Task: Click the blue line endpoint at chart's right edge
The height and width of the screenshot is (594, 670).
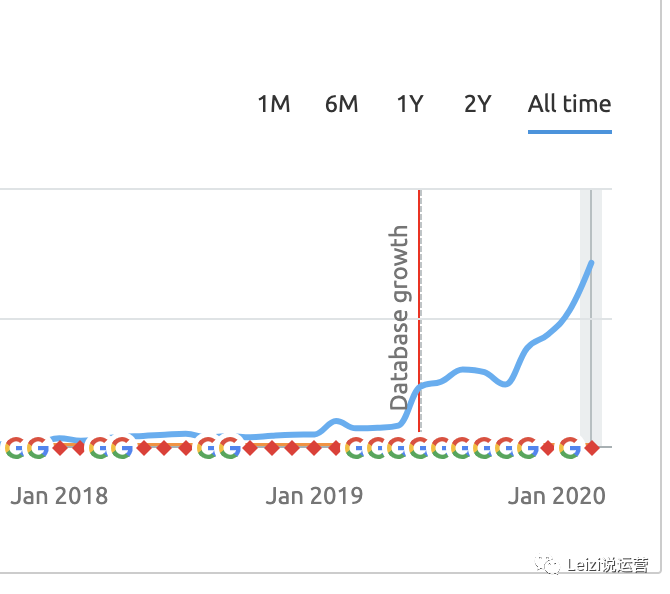Action: [x=591, y=263]
